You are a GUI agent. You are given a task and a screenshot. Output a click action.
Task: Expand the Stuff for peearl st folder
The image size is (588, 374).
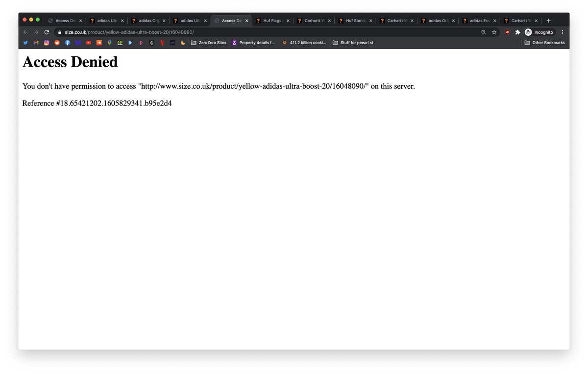pos(353,43)
